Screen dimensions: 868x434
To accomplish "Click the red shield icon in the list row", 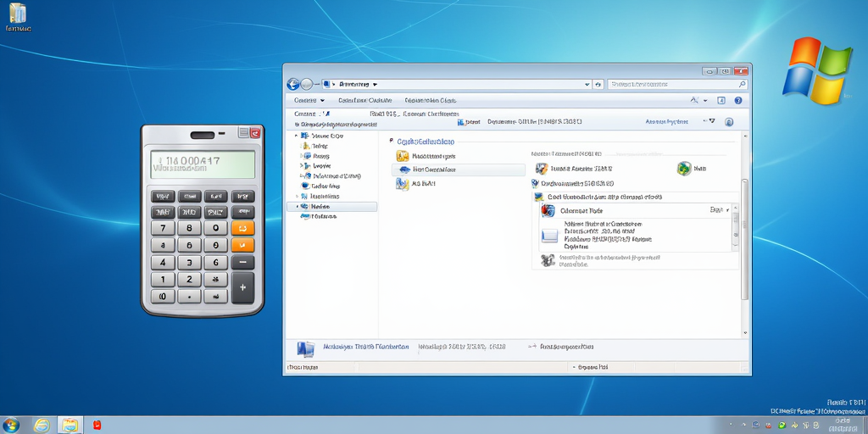I will tap(548, 211).
